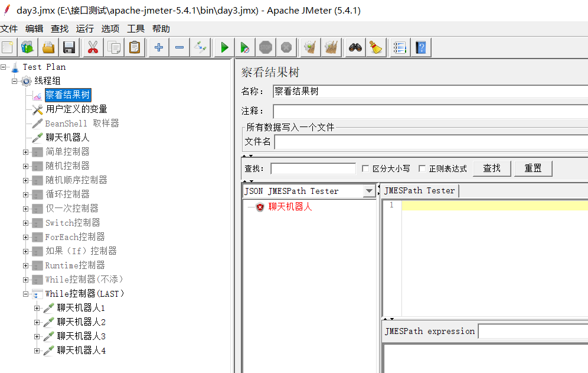Click the Shutdown toolbar icon
588x373 pixels.
tap(286, 48)
